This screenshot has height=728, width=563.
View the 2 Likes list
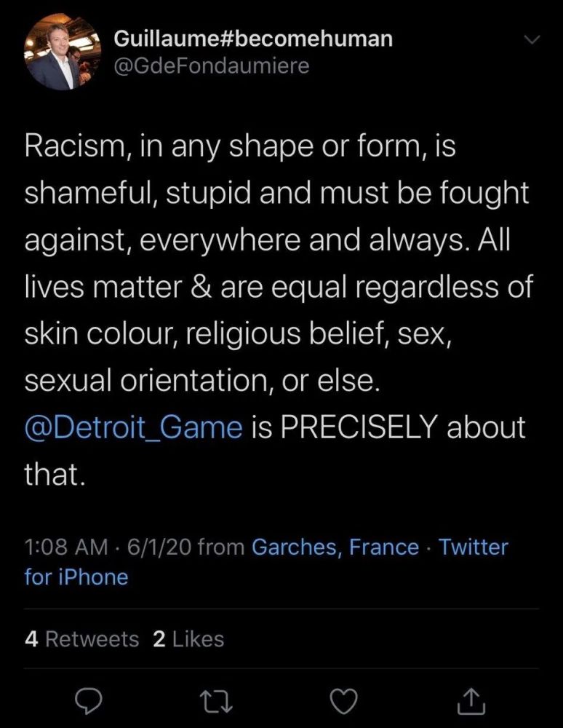coord(188,639)
